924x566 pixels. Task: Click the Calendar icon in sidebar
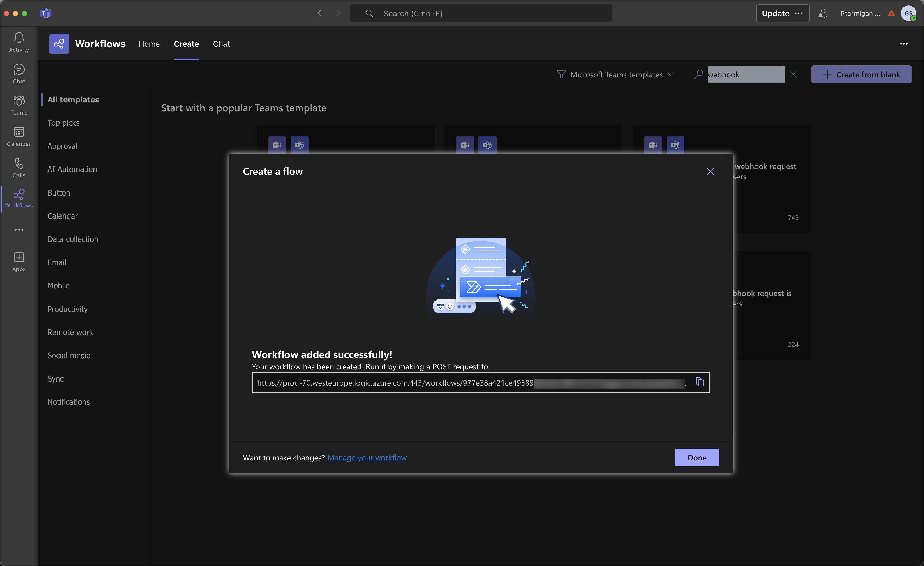tap(19, 131)
